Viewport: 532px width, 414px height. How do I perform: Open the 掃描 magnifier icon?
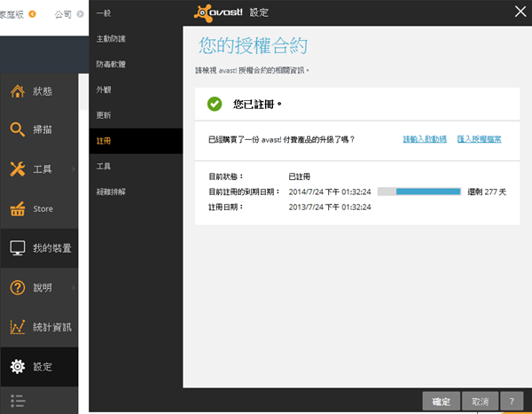(18, 129)
